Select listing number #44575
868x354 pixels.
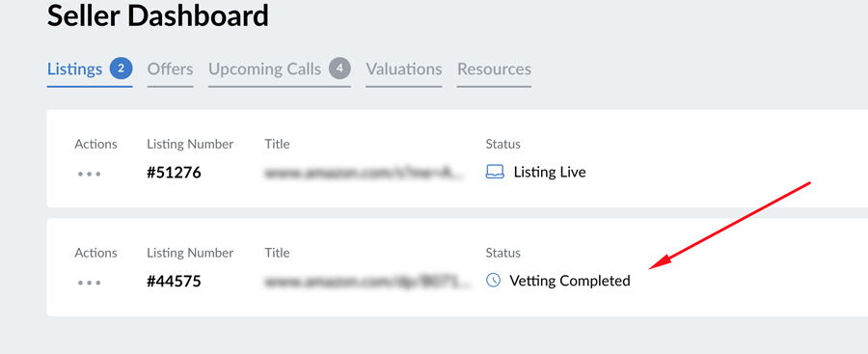(x=174, y=282)
